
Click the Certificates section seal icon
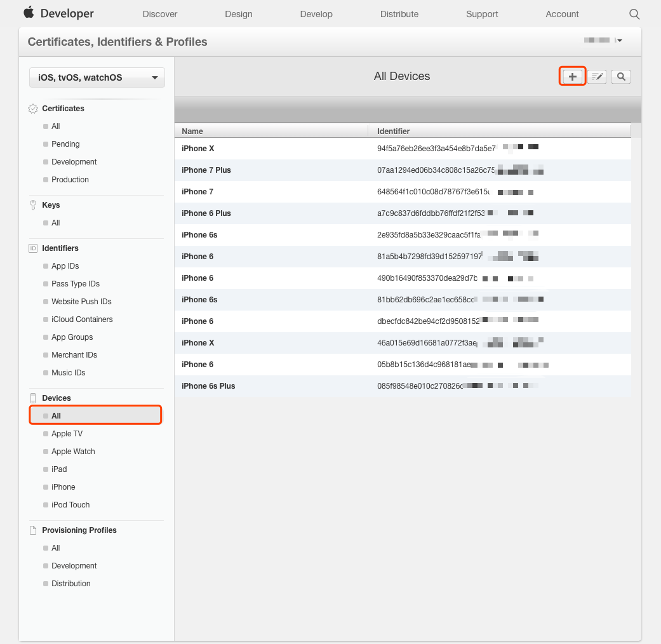coord(33,109)
